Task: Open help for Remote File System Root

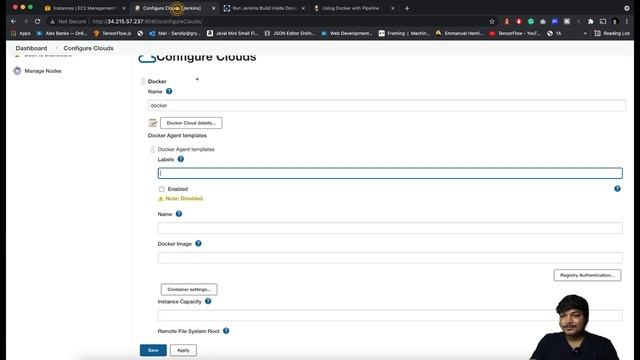Action: pyautogui.click(x=226, y=331)
